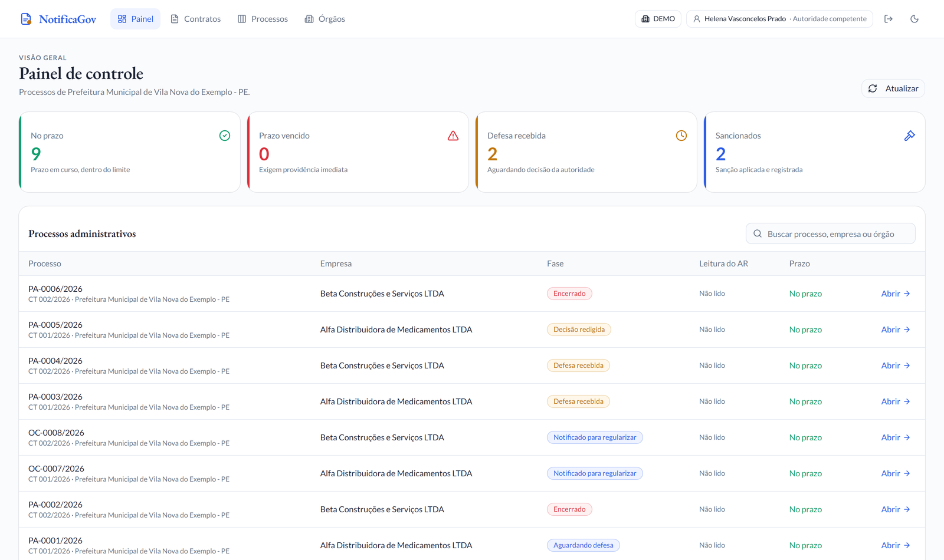Click the logout icon in header
The width and height of the screenshot is (944, 560).
click(x=889, y=19)
